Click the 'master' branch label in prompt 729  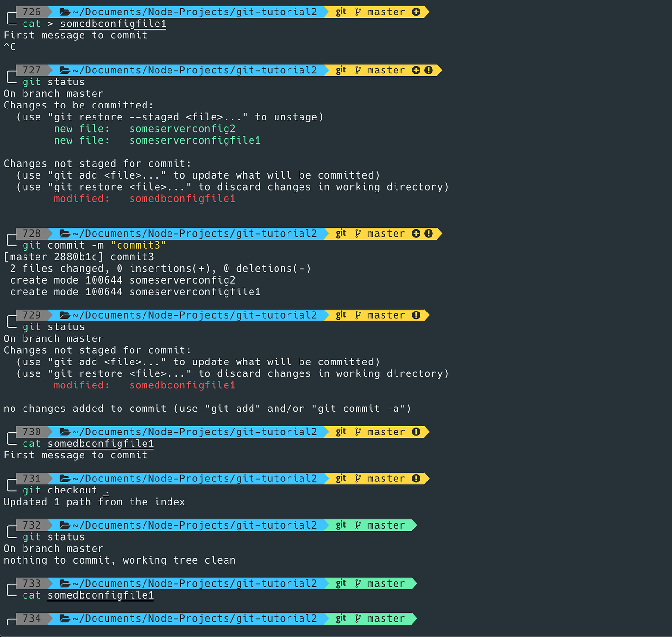pyautogui.click(x=386, y=315)
